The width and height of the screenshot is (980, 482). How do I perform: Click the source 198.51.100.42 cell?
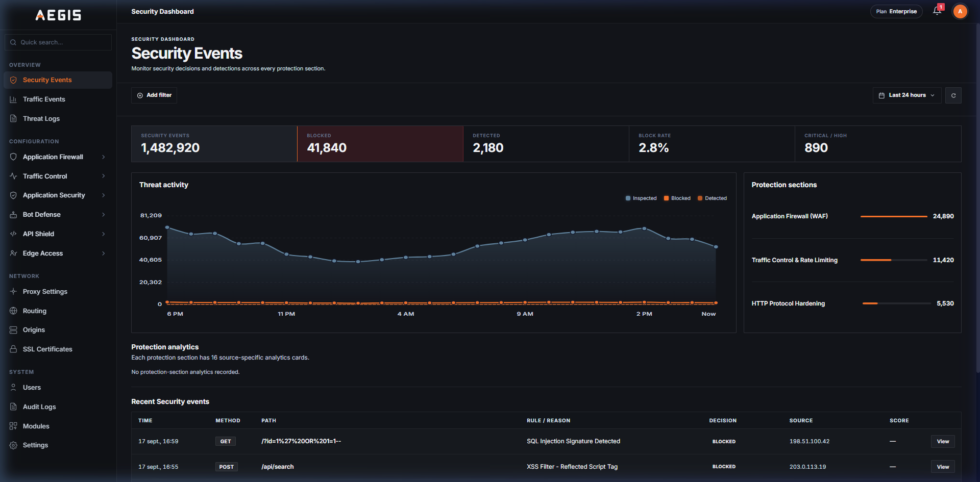tap(810, 442)
